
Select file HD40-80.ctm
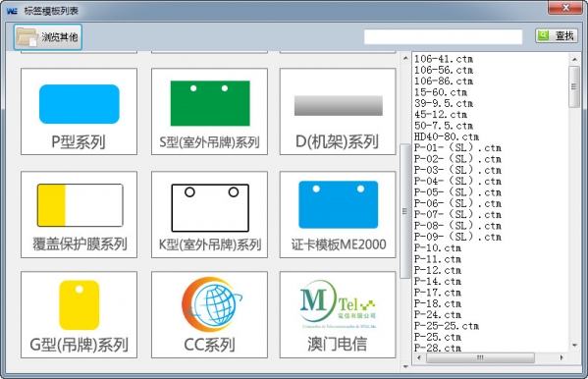[x=447, y=136]
